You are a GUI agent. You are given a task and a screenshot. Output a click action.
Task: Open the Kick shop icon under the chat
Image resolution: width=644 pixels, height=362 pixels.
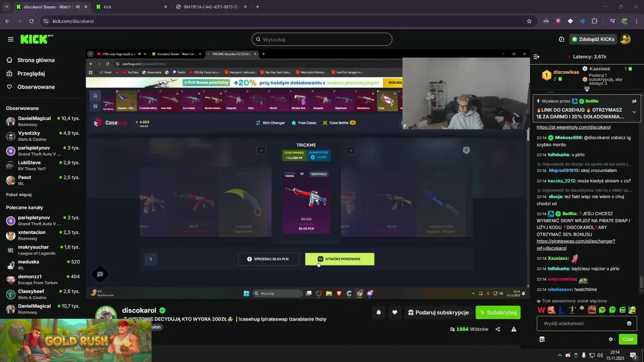[x=542, y=339]
